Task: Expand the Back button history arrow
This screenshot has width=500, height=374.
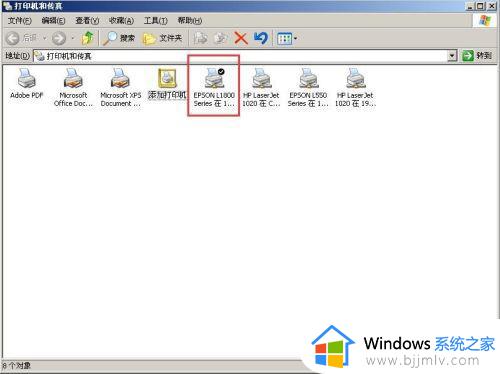Action: pos(44,38)
